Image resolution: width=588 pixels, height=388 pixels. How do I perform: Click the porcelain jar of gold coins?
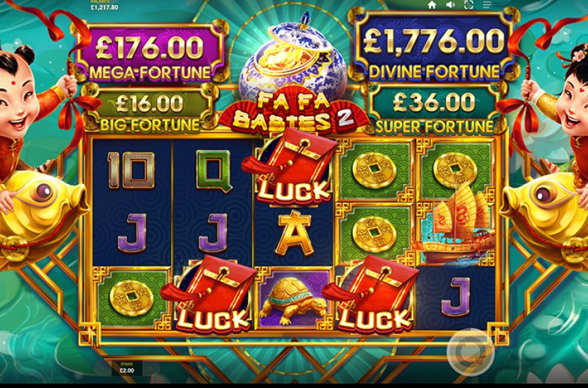pyautogui.click(x=294, y=56)
